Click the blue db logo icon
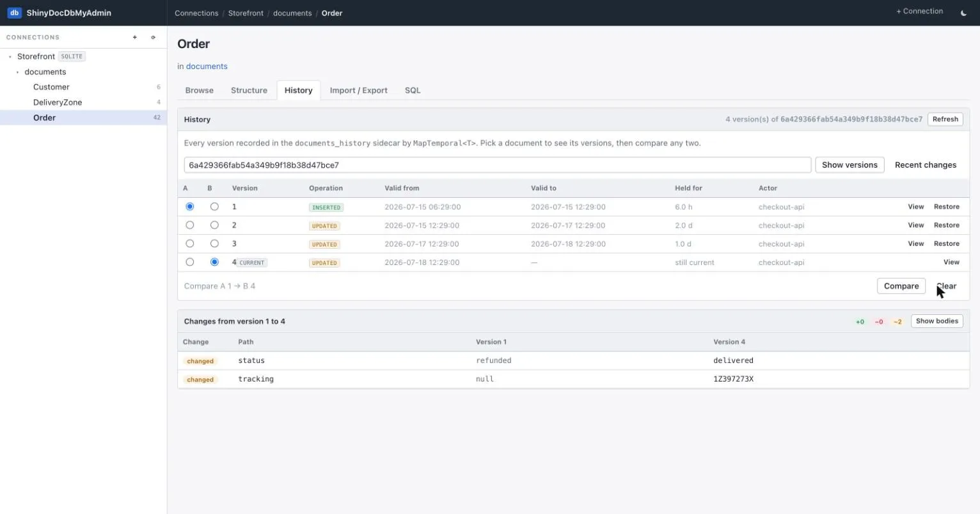 pos(14,13)
